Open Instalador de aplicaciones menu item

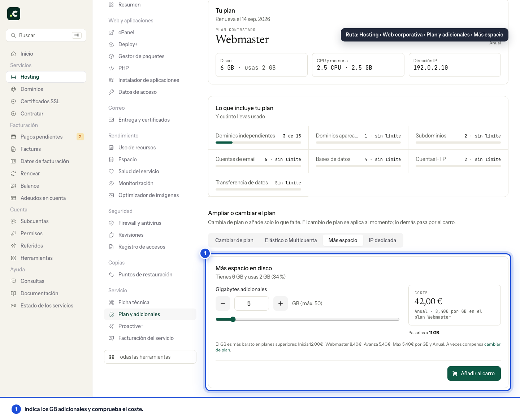[150, 80]
